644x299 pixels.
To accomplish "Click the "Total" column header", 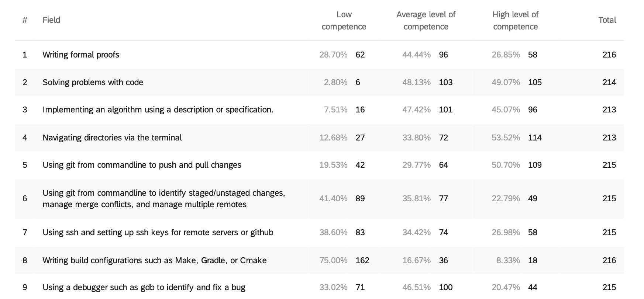I will 607,20.
